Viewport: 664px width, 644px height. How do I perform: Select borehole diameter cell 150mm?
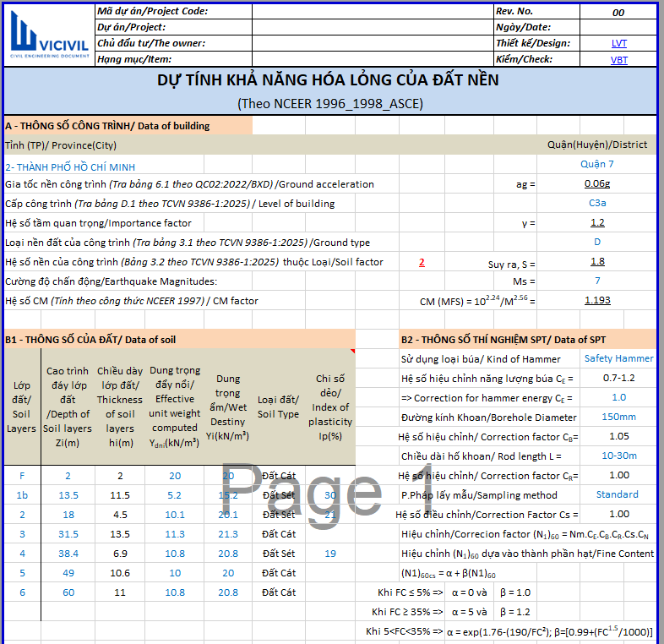(x=618, y=417)
